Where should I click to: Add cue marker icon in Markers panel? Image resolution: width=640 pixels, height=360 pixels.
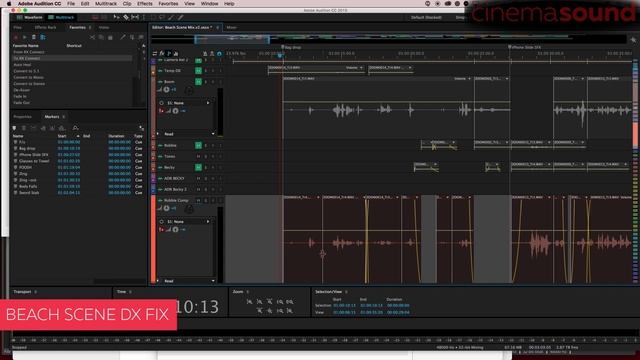(15, 128)
